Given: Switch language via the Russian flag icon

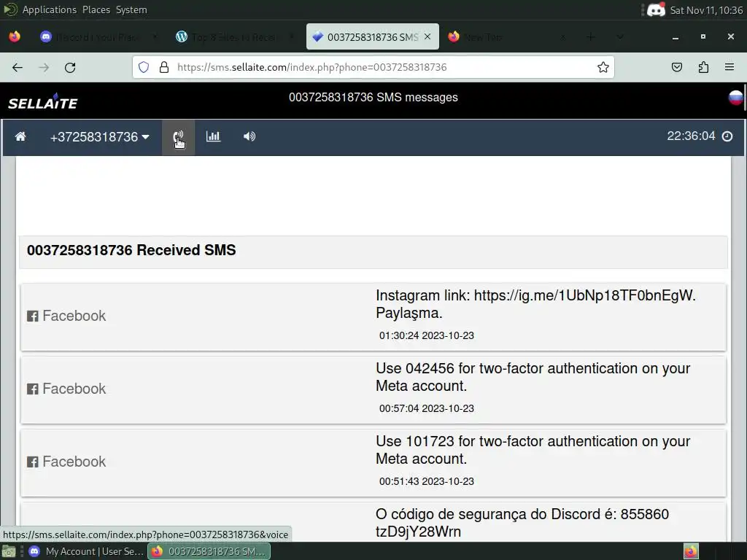Looking at the screenshot, I should pos(736,98).
